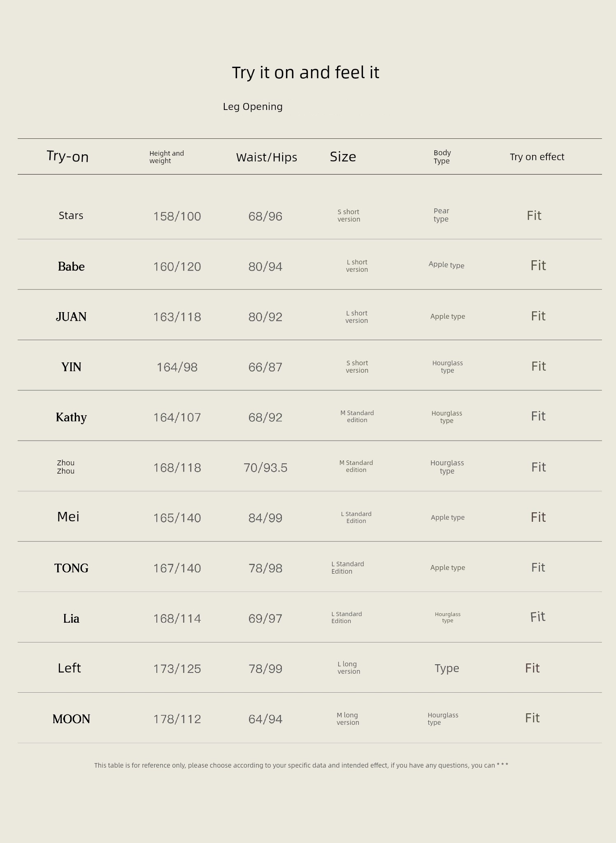Viewport: 616px width, 843px height.
Task: Click the "L long version" size cell
Action: click(x=349, y=668)
